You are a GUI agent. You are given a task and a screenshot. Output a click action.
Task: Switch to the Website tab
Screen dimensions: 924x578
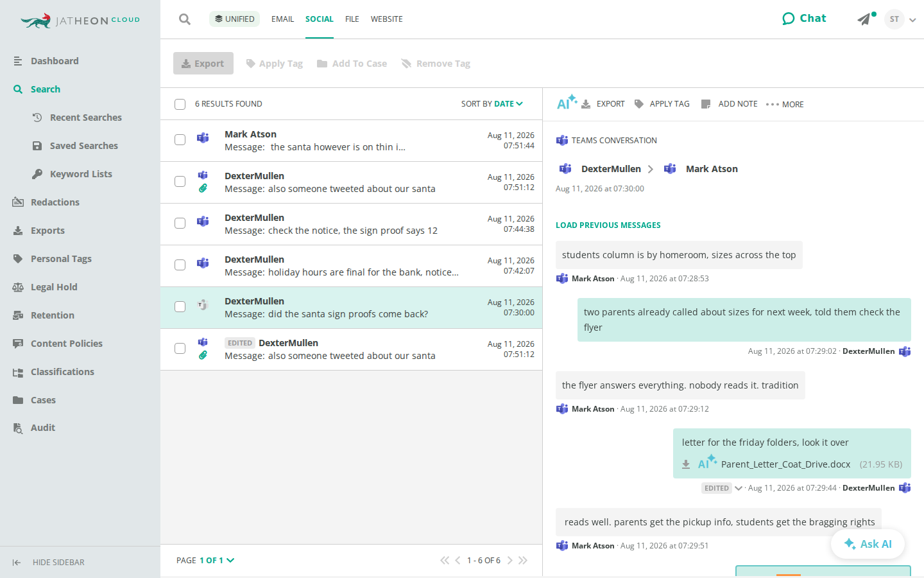387,19
